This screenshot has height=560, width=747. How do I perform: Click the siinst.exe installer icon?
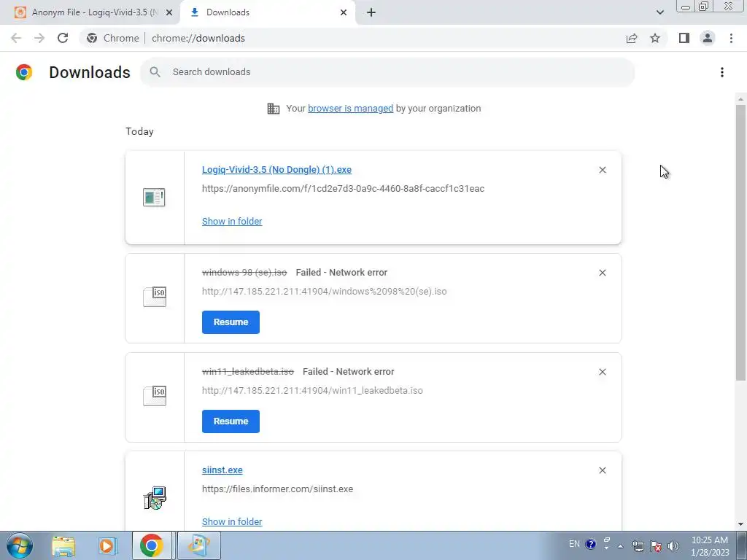click(x=155, y=498)
